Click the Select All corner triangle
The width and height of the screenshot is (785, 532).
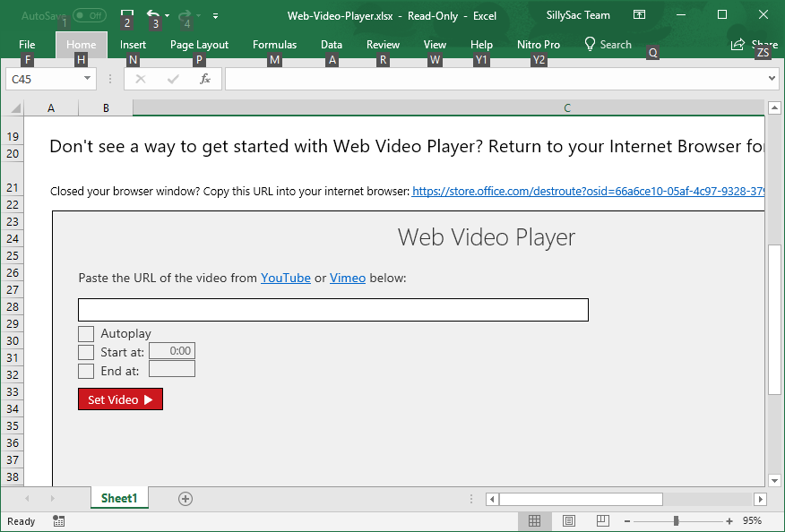[15, 107]
